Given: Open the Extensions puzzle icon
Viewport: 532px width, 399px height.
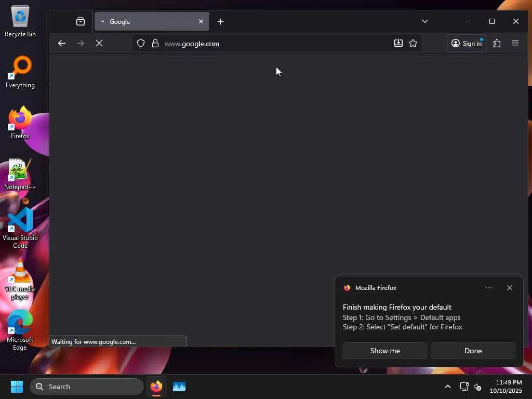Looking at the screenshot, I should (x=497, y=43).
